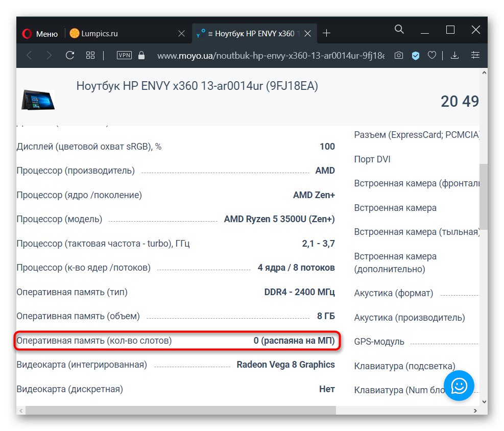Open the chat support smiley button

point(459,386)
